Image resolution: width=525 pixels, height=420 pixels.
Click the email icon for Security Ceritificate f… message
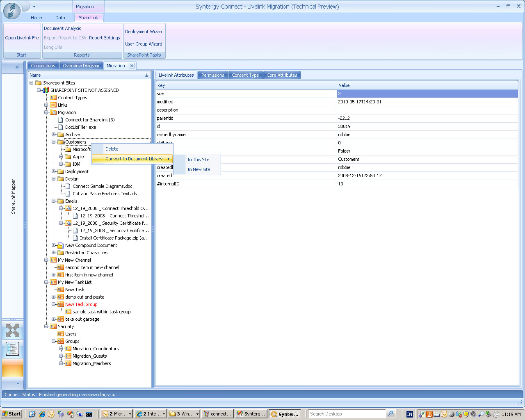tap(68, 223)
